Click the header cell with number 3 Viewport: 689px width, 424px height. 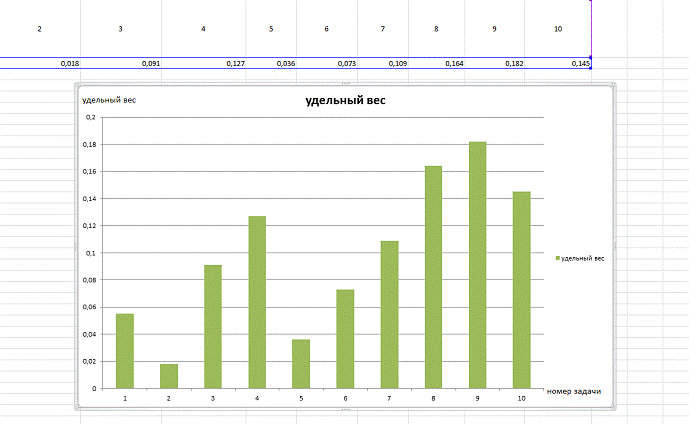pyautogui.click(x=120, y=28)
